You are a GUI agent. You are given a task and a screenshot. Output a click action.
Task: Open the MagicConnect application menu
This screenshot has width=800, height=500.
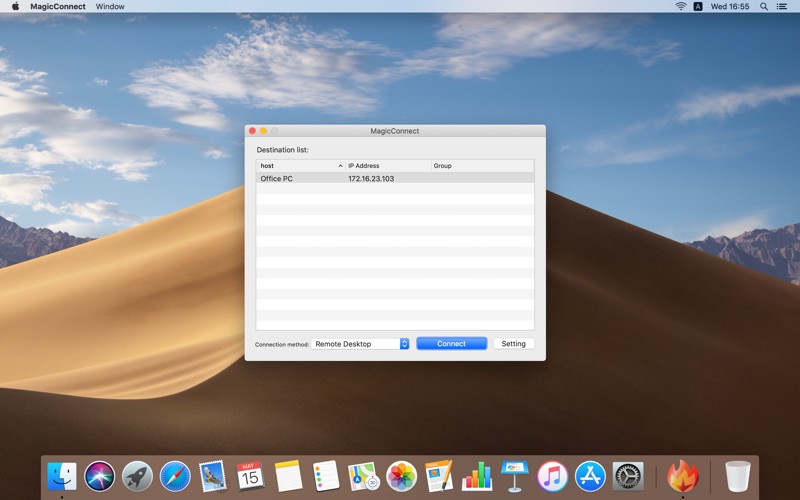click(x=58, y=7)
